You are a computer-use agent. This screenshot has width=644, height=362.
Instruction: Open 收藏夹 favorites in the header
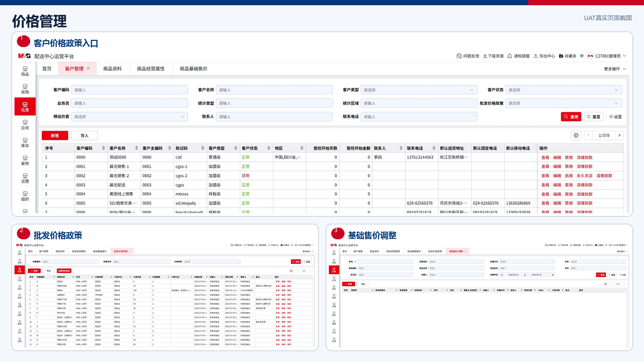568,56
